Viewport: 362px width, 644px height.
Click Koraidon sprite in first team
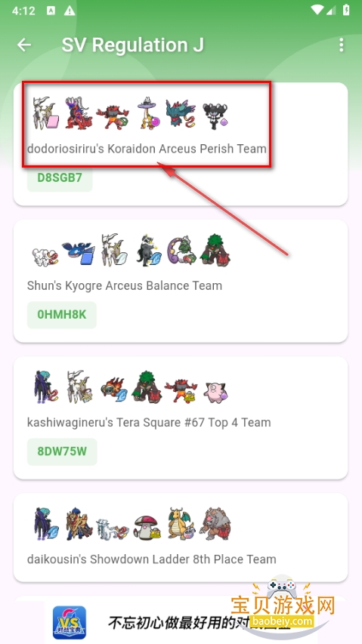pos(79,113)
